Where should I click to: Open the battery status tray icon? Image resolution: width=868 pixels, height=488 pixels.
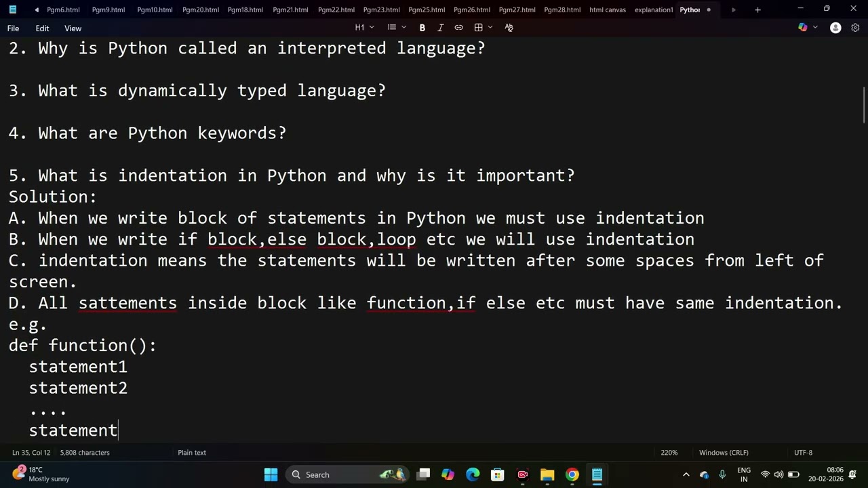coord(793,474)
